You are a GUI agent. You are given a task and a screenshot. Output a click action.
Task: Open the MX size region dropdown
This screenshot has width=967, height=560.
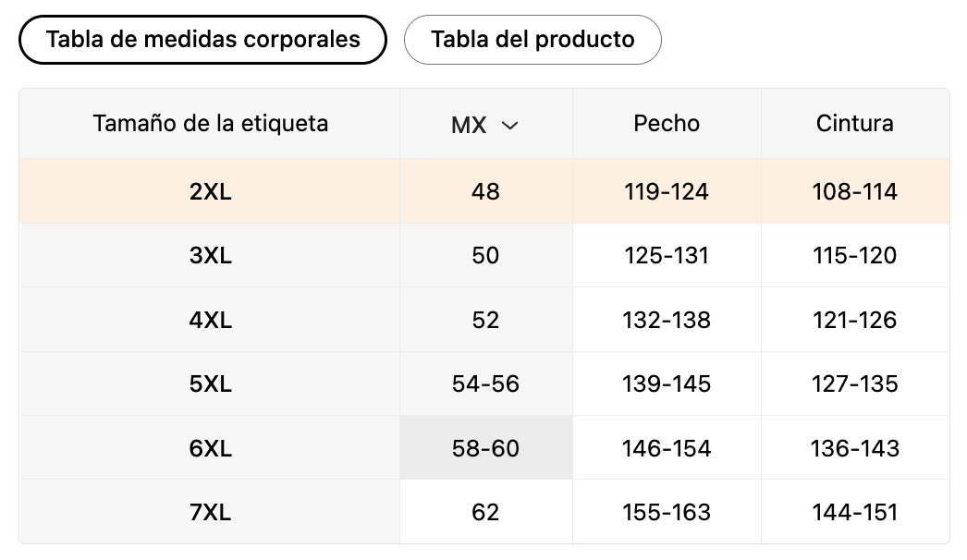tap(485, 125)
